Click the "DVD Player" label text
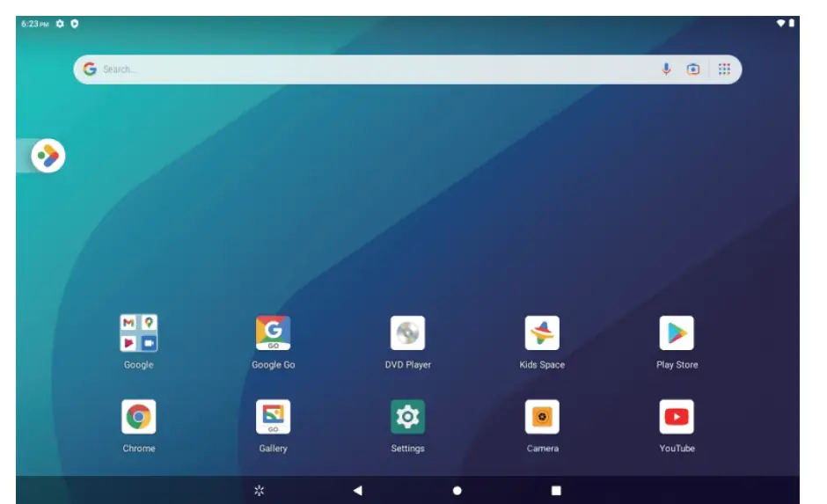 point(407,365)
